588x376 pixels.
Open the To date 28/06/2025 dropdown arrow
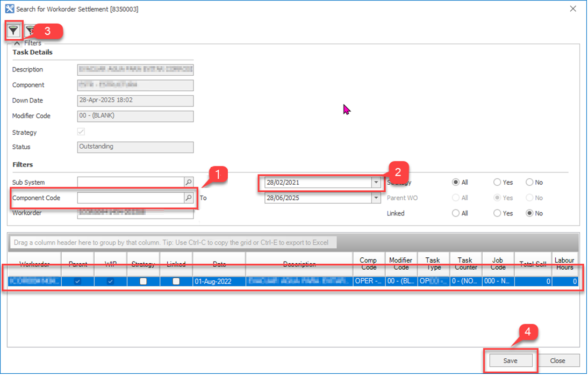(376, 198)
